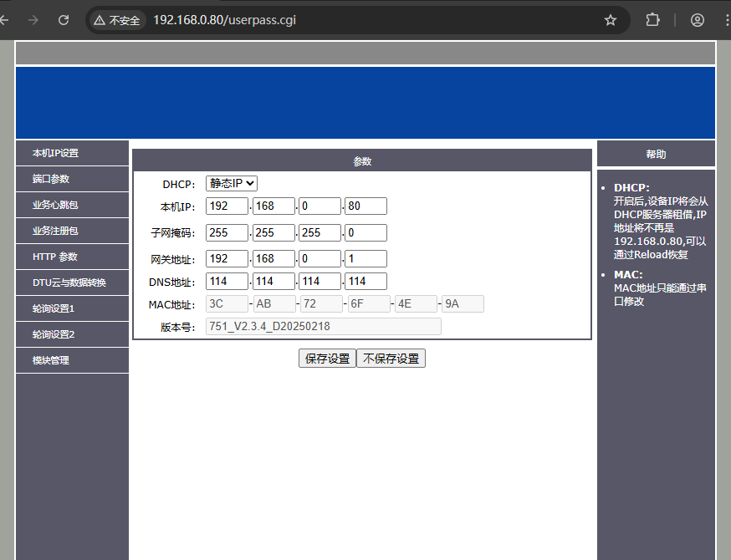Click the MAC地址 field showing 72
This screenshot has height=560, width=731.
tap(322, 303)
